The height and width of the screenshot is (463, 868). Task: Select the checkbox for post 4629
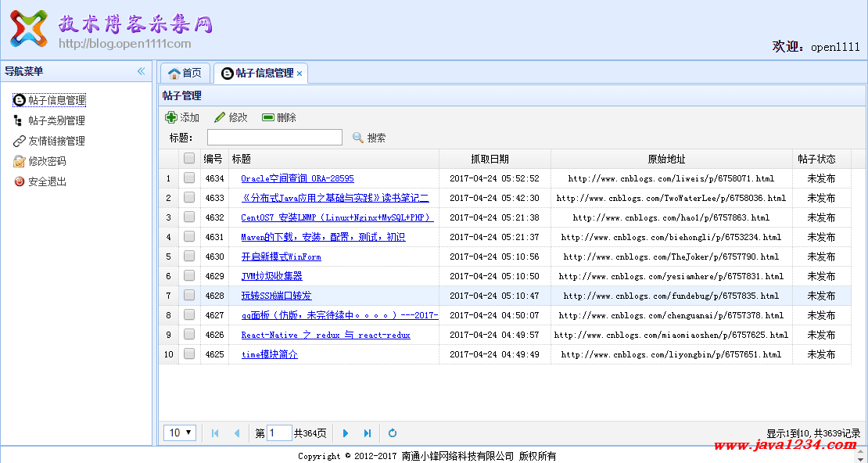pos(189,275)
